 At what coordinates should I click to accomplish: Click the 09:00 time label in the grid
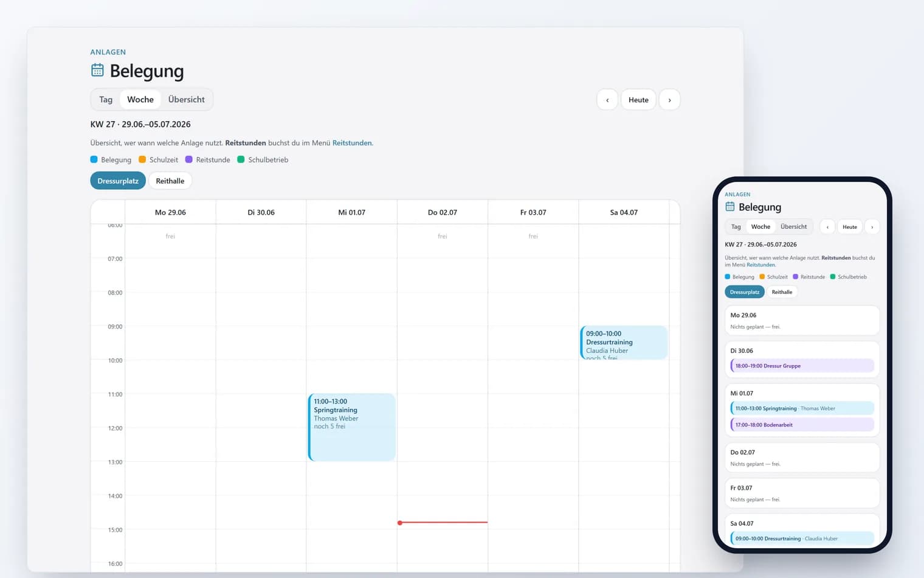[115, 327]
